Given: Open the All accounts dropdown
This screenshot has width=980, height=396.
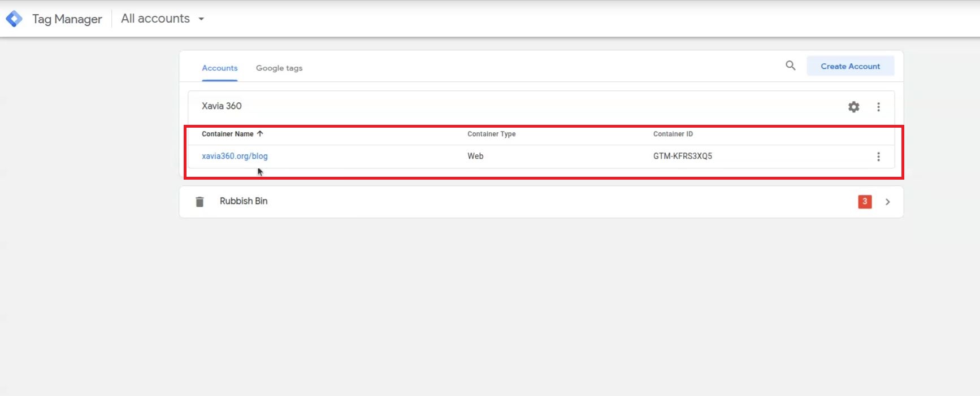Looking at the screenshot, I should coord(163,19).
